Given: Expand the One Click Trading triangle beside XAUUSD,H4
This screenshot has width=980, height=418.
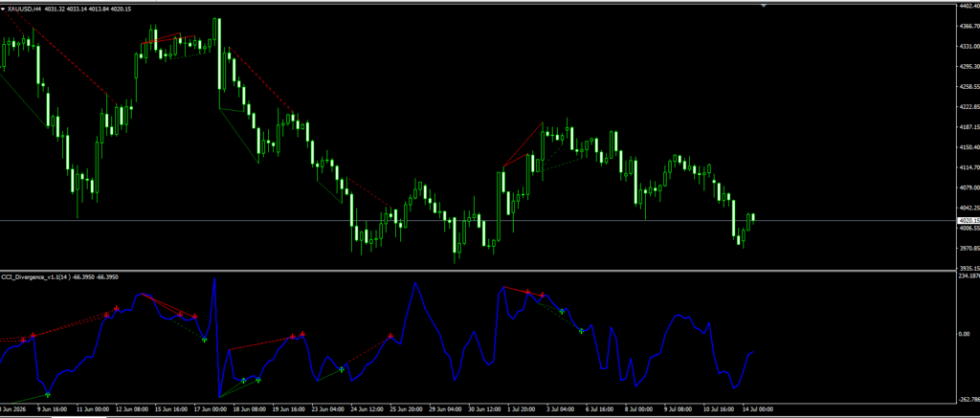Looking at the screenshot, I should (3, 9).
